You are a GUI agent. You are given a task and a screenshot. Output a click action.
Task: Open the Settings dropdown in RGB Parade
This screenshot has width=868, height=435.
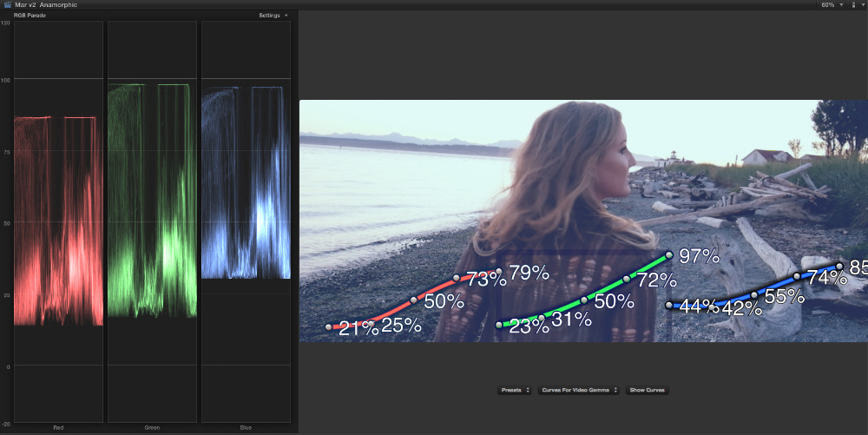pyautogui.click(x=273, y=16)
